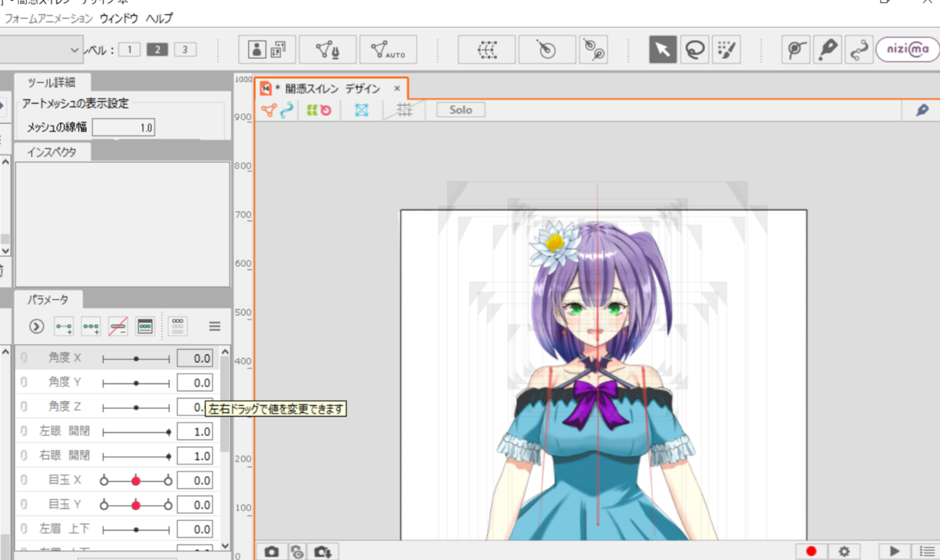Switch to the パラメータ tab

[x=49, y=299]
